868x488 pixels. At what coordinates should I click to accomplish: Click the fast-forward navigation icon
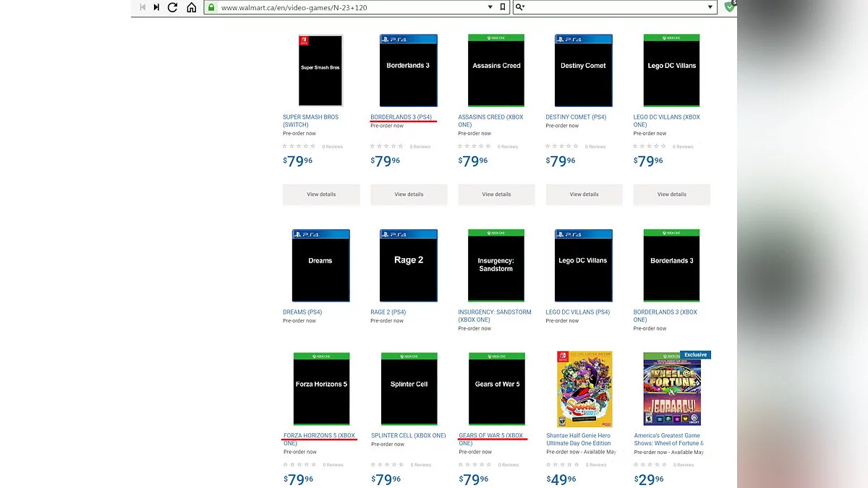click(156, 7)
